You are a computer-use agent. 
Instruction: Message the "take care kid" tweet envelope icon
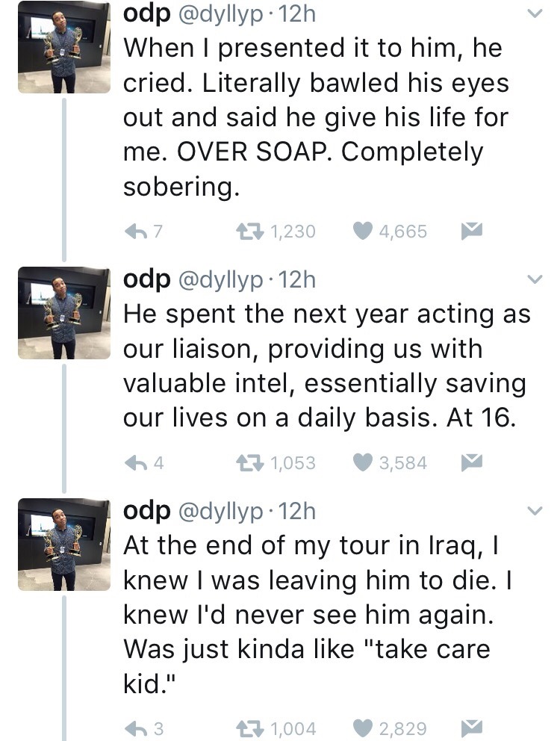(469, 728)
